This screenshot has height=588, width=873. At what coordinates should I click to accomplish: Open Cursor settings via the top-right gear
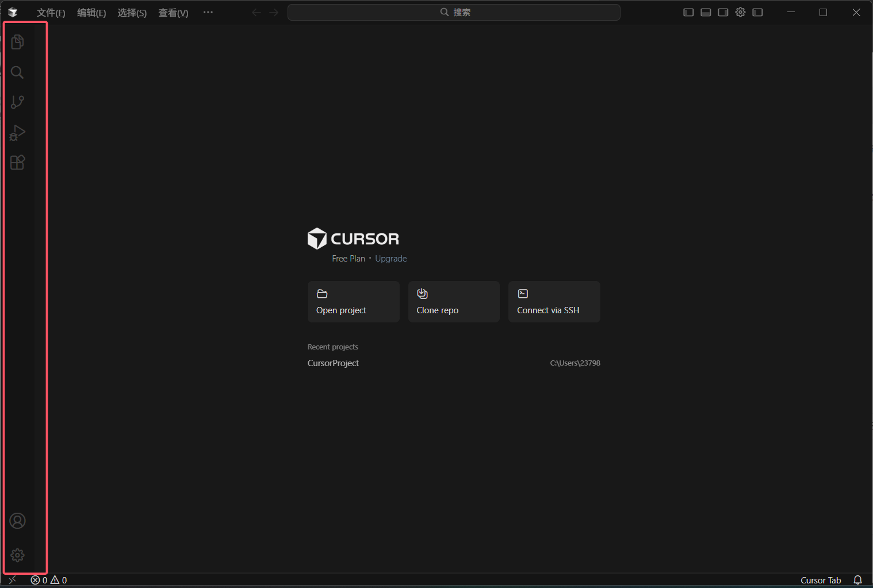coord(740,11)
